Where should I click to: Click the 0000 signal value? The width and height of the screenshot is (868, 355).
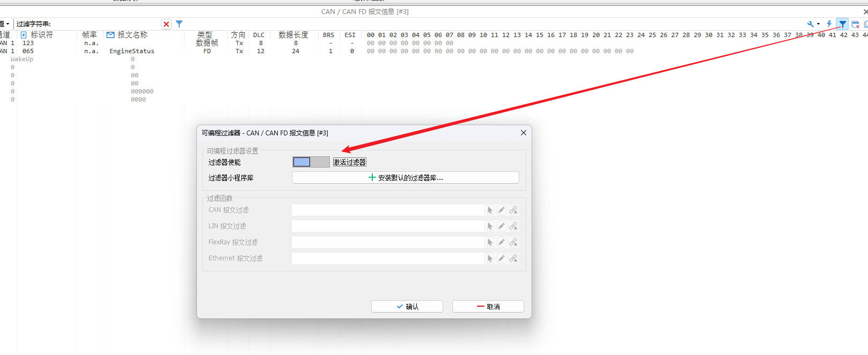(138, 99)
